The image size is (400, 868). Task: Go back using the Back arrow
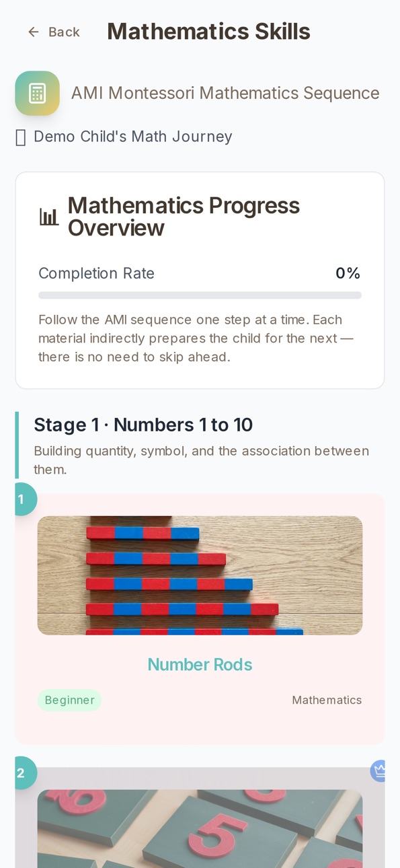(x=33, y=32)
